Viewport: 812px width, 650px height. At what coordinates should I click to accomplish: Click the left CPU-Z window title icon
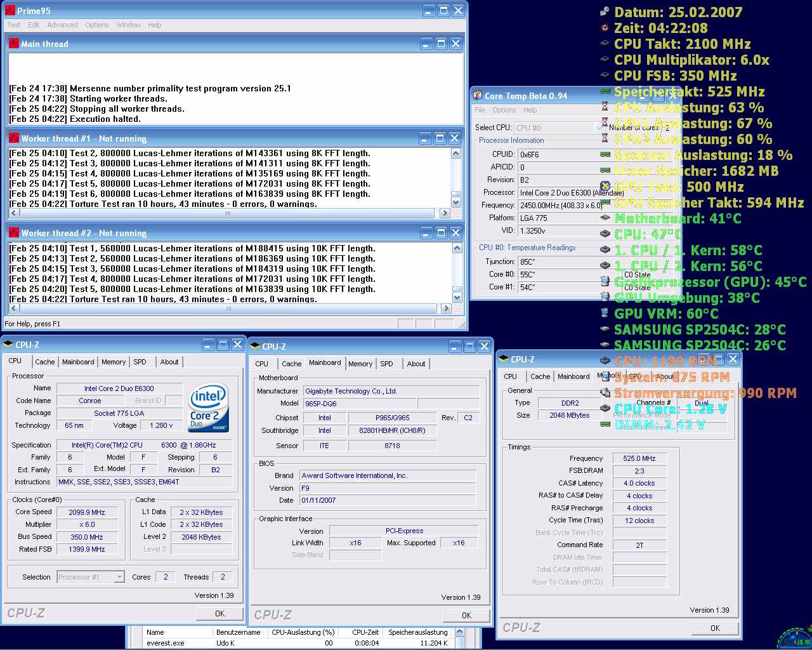(8, 344)
